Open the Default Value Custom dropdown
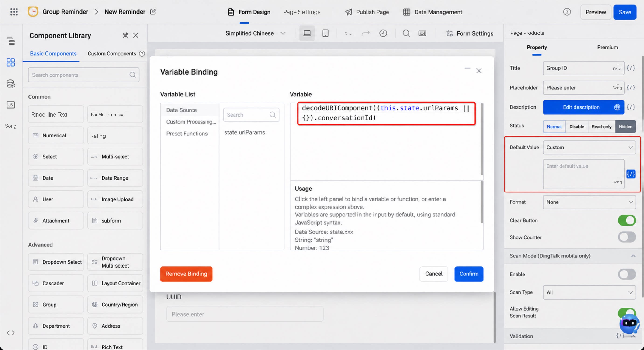 [x=589, y=148]
